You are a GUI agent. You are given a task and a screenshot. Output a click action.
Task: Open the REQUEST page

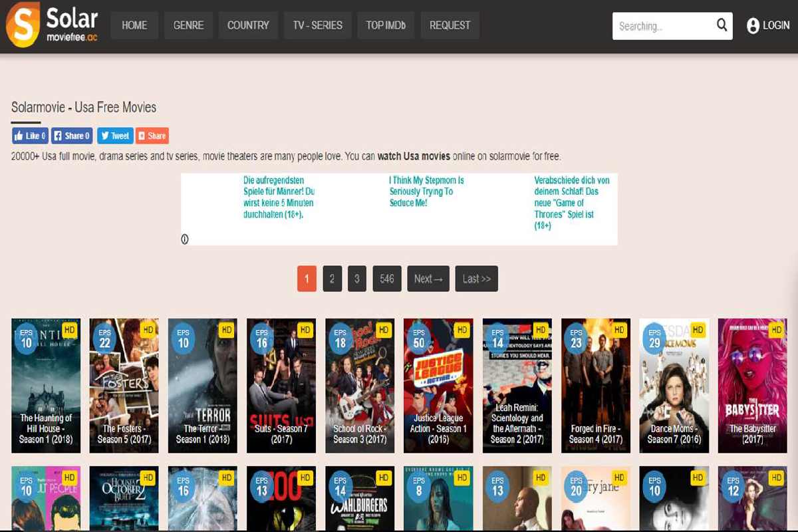(x=450, y=25)
